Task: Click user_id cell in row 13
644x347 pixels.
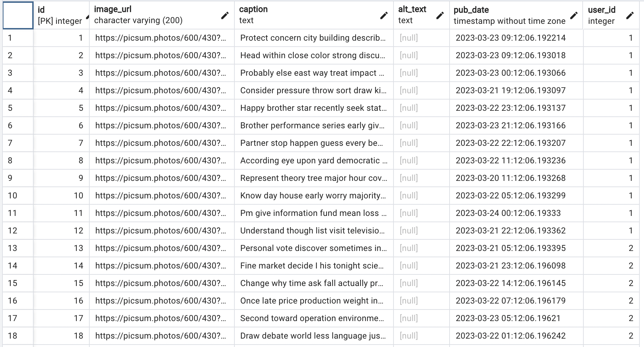Action: pos(611,248)
